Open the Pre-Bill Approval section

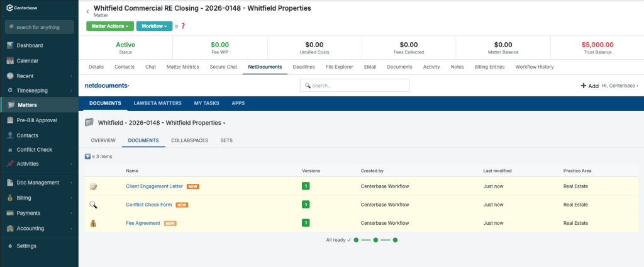tap(36, 120)
